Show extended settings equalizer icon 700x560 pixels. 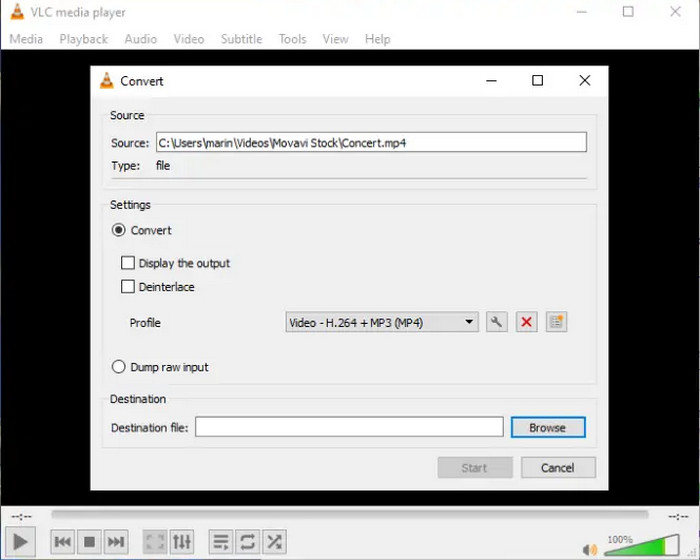click(x=182, y=542)
